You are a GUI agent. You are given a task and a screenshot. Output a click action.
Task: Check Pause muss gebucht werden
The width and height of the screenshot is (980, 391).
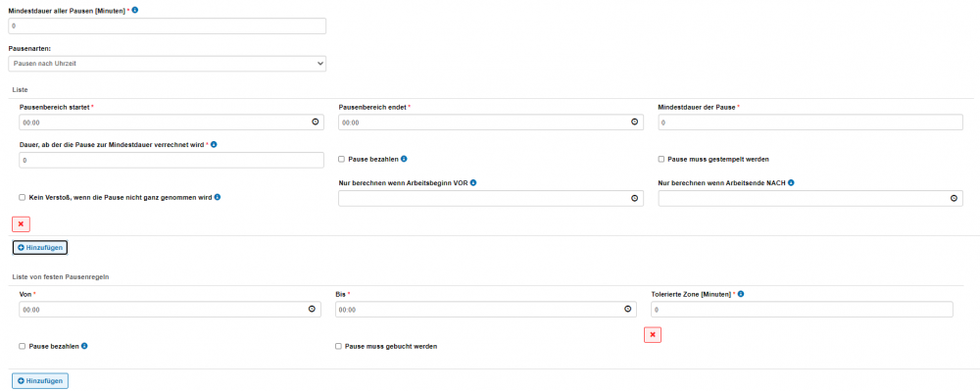(x=339, y=346)
